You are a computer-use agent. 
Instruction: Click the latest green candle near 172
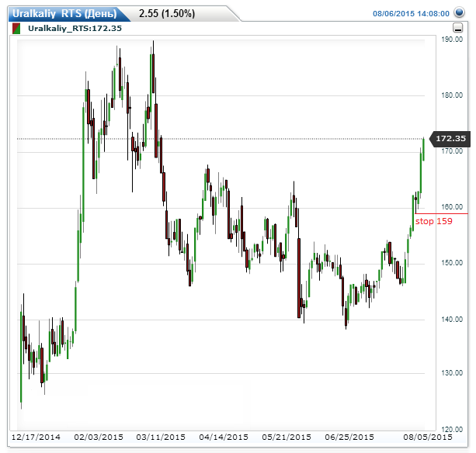(423, 149)
